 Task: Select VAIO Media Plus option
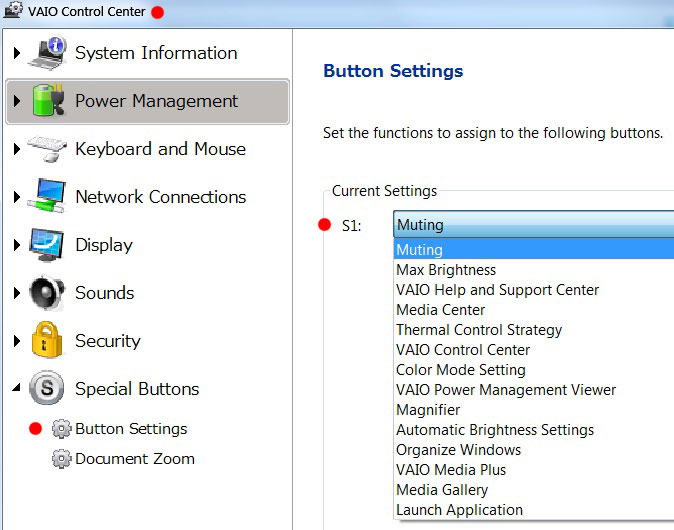click(x=451, y=470)
